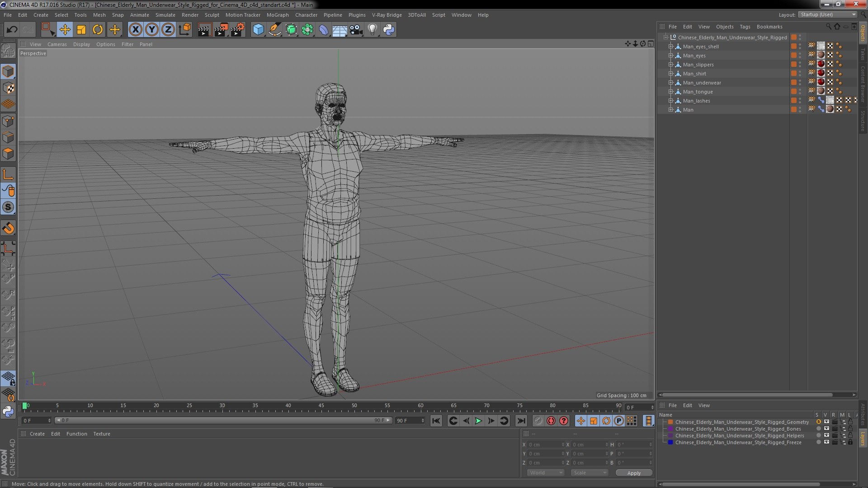
Task: Add a Light object
Action: tap(372, 30)
